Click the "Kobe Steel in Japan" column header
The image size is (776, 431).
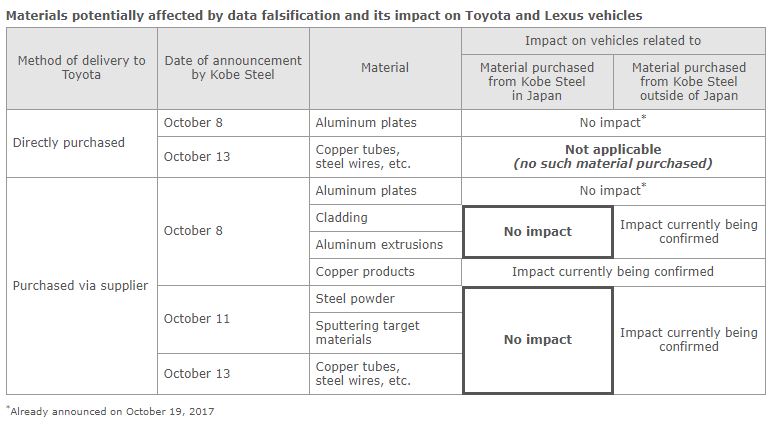click(537, 81)
